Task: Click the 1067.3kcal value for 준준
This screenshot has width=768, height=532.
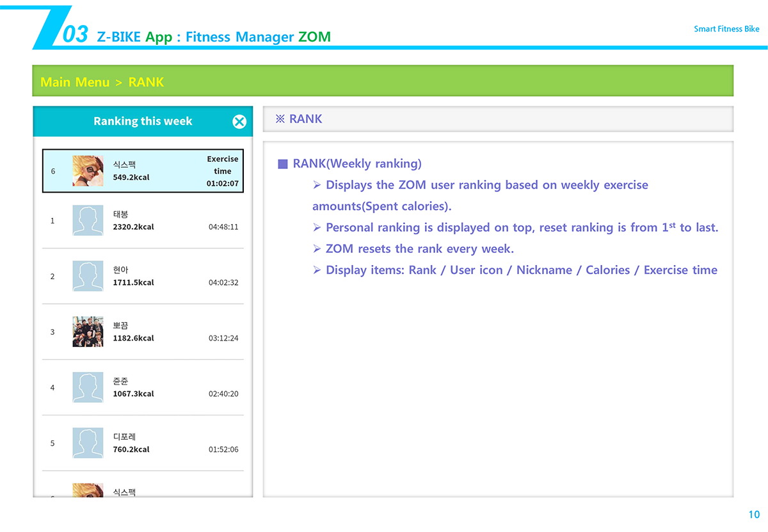Action: [x=133, y=394]
